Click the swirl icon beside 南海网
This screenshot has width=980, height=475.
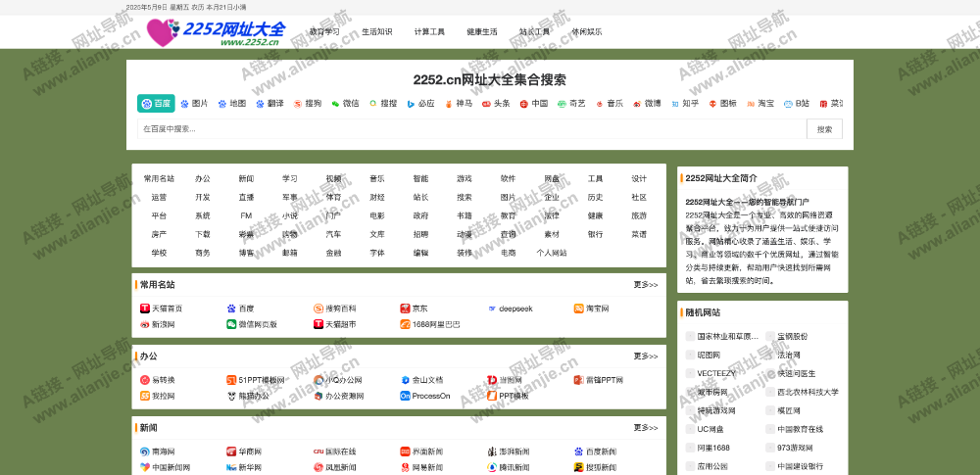coord(145,451)
